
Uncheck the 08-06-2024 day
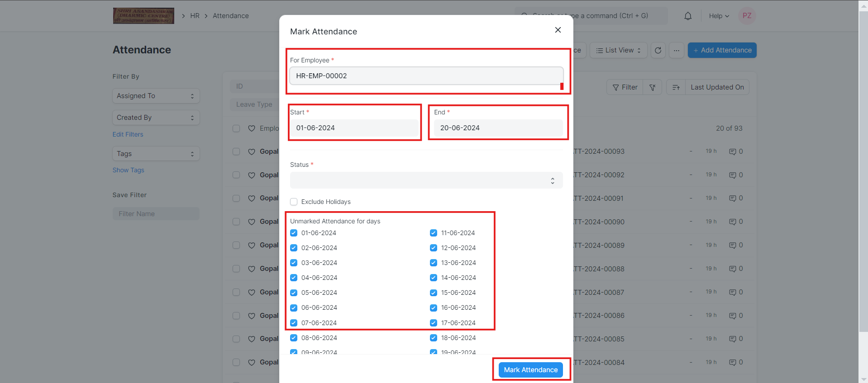click(294, 338)
